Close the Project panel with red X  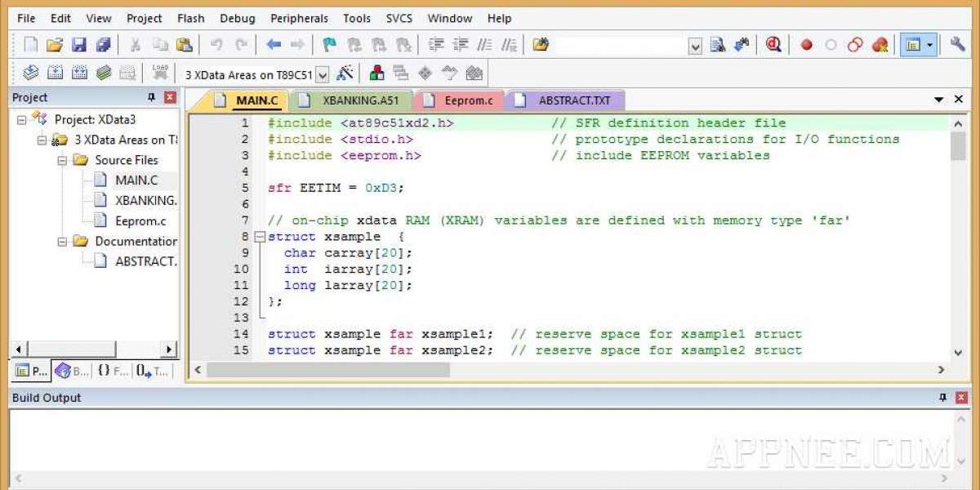point(170,97)
